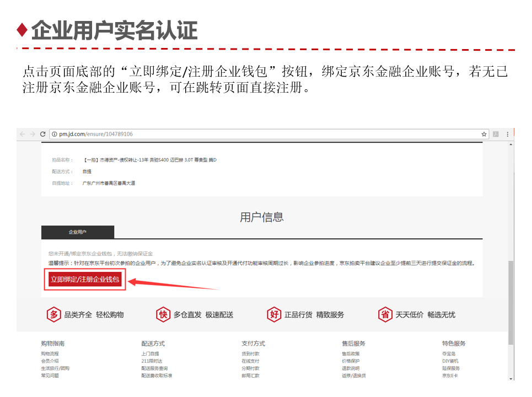Screen dimensions: 532x397
Task: Open 返修/退换货 footer link
Action: [x=354, y=375]
